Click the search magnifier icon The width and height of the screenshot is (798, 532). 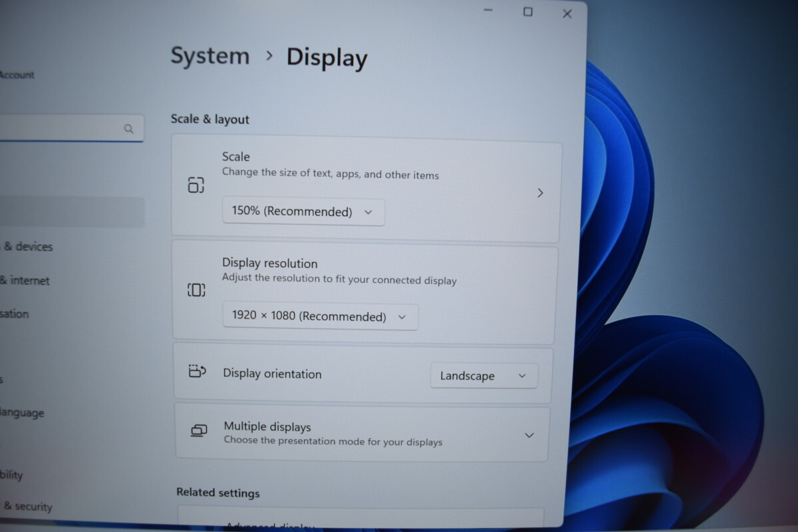pos(129,129)
